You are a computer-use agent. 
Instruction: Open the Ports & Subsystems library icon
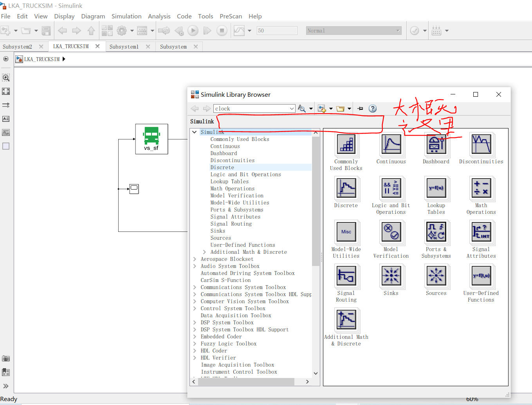[x=436, y=233]
